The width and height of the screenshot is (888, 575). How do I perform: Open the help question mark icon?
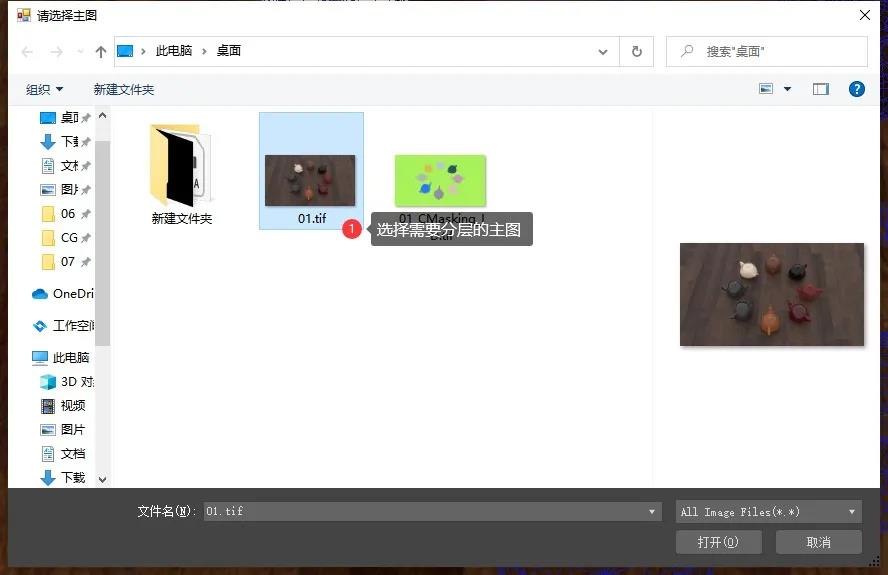(x=856, y=89)
